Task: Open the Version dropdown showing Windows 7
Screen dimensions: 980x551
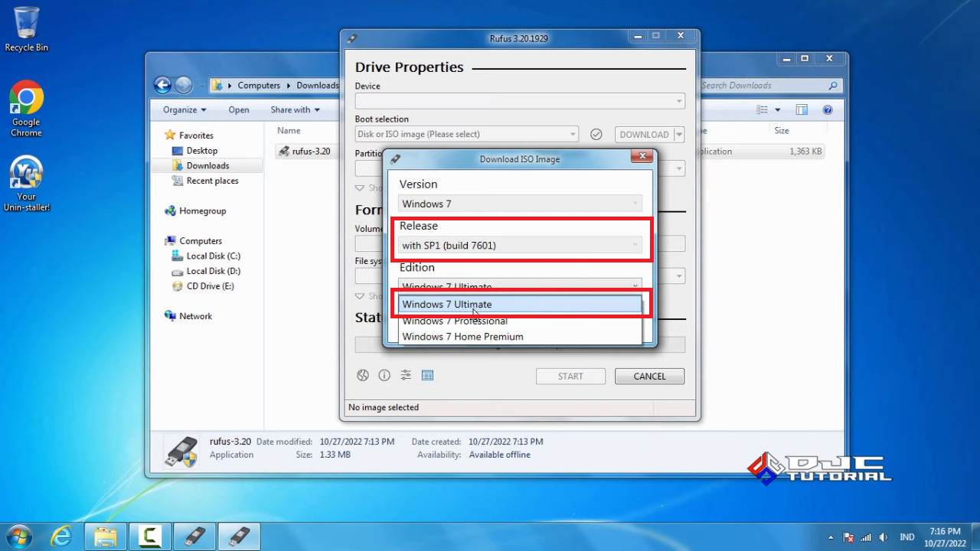Action: 520,204
